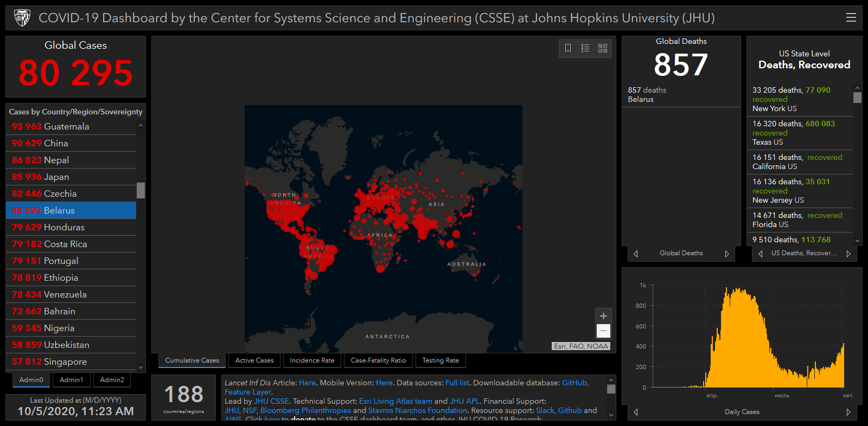Click the Florida US deaths entry
Screen dimensions: 868x426
(800, 220)
